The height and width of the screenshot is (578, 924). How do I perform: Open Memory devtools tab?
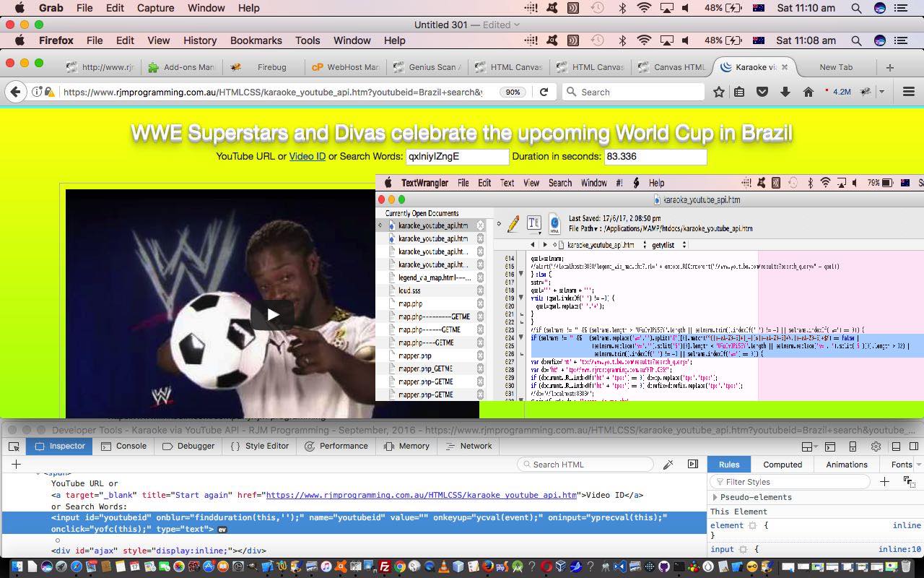coord(406,446)
